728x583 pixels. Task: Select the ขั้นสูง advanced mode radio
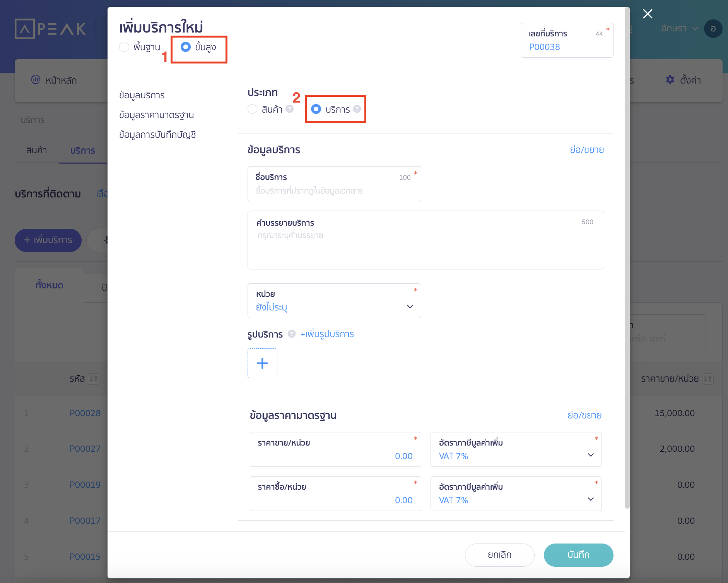click(x=186, y=47)
